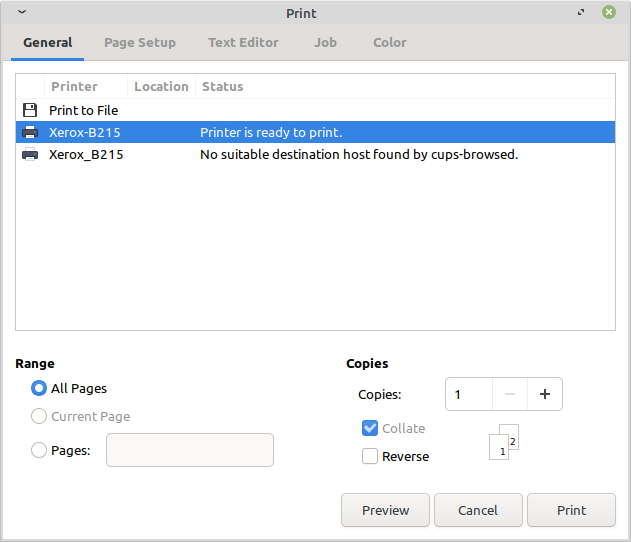Select the All Pages radio button
Viewport: 631px width, 542px height.
[x=39, y=388]
